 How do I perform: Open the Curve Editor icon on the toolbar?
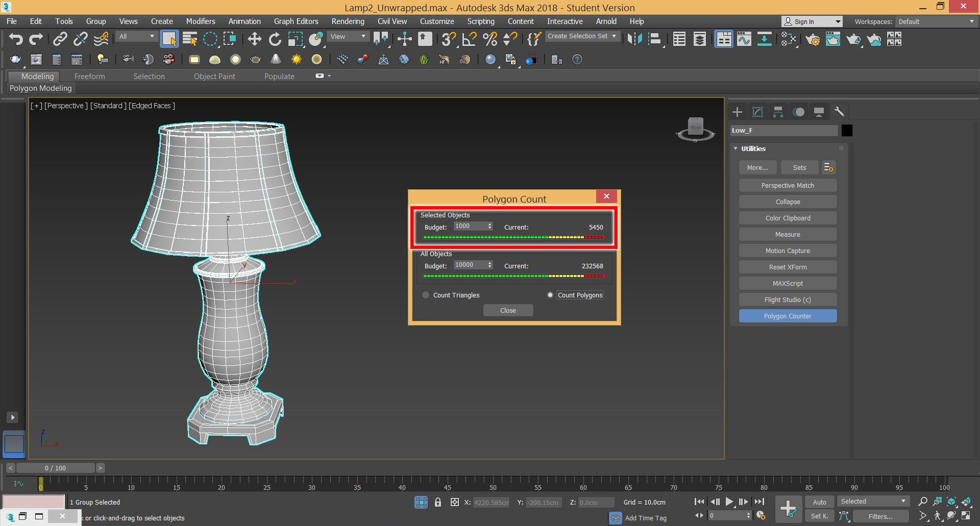(x=744, y=39)
